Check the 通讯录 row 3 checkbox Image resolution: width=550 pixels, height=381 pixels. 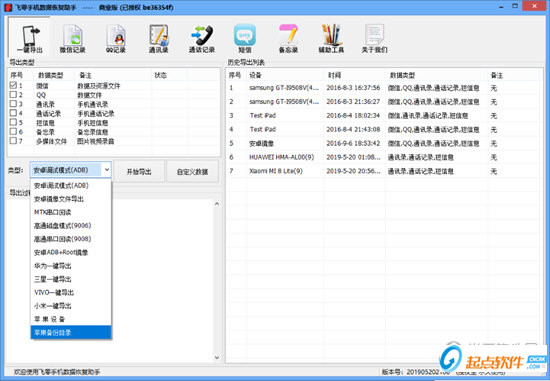click(x=13, y=103)
